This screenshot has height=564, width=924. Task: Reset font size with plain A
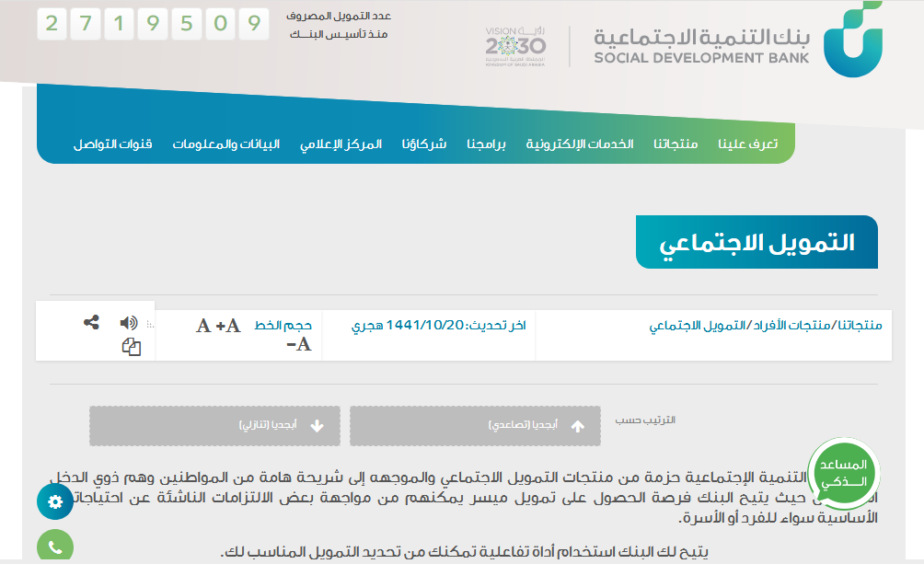203,326
